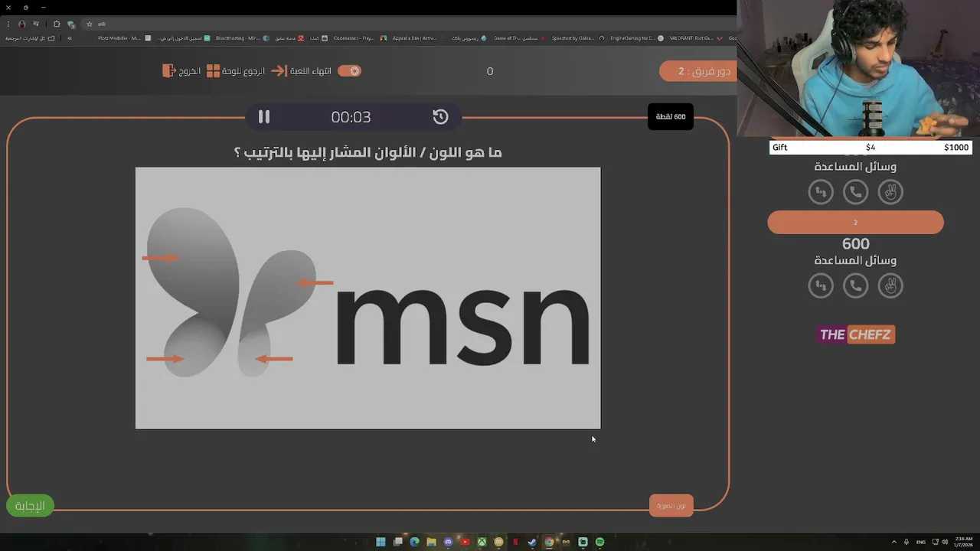
Task: Switch the ENG input language indicator
Action: (920, 542)
